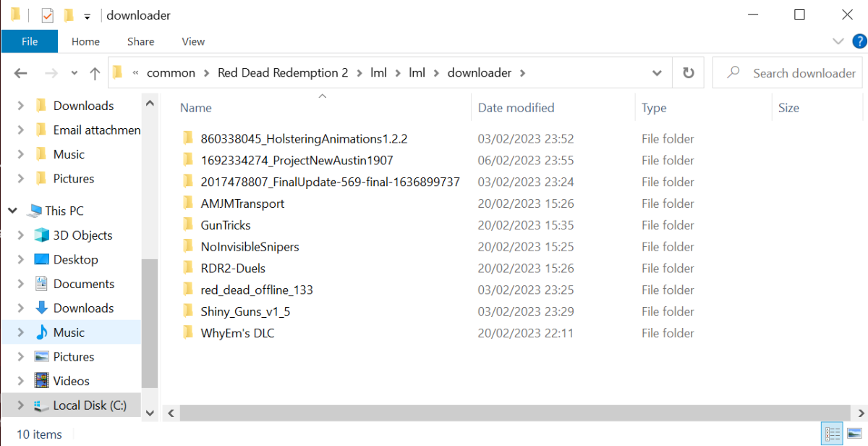Open 3D Objects in navigation pane
This screenshot has height=446, width=868.
(82, 235)
